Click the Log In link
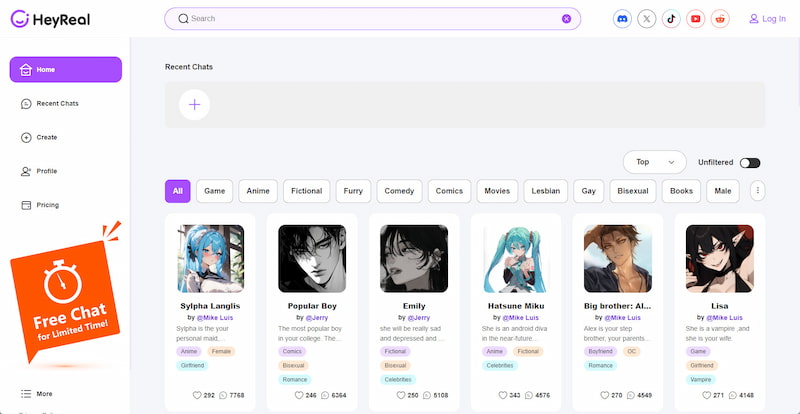800x414 pixels. click(x=766, y=19)
